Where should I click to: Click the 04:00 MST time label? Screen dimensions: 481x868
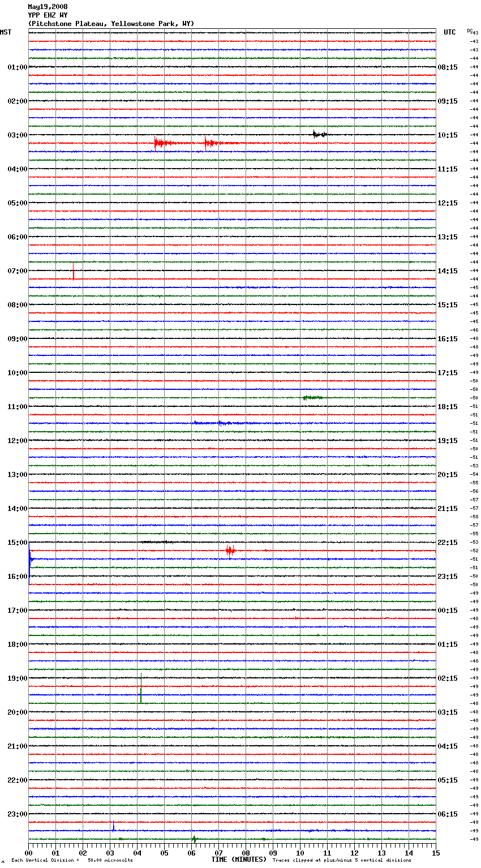coord(18,169)
